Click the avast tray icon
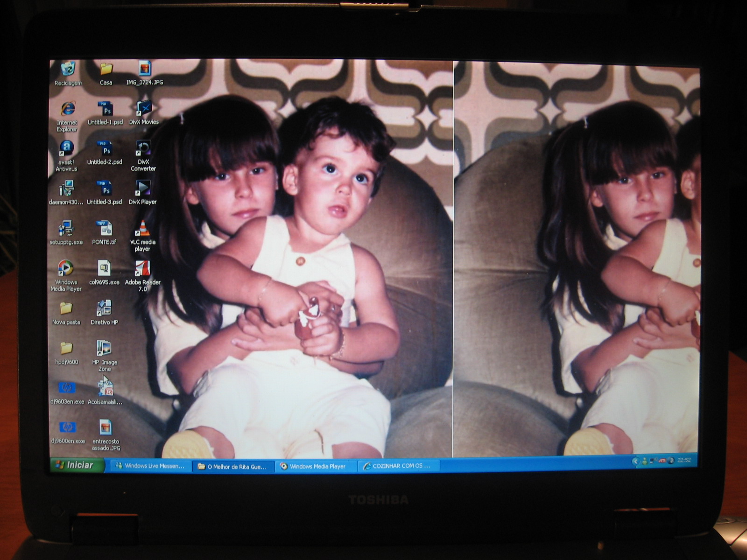Viewport: 747px width, 560px height. click(x=671, y=461)
